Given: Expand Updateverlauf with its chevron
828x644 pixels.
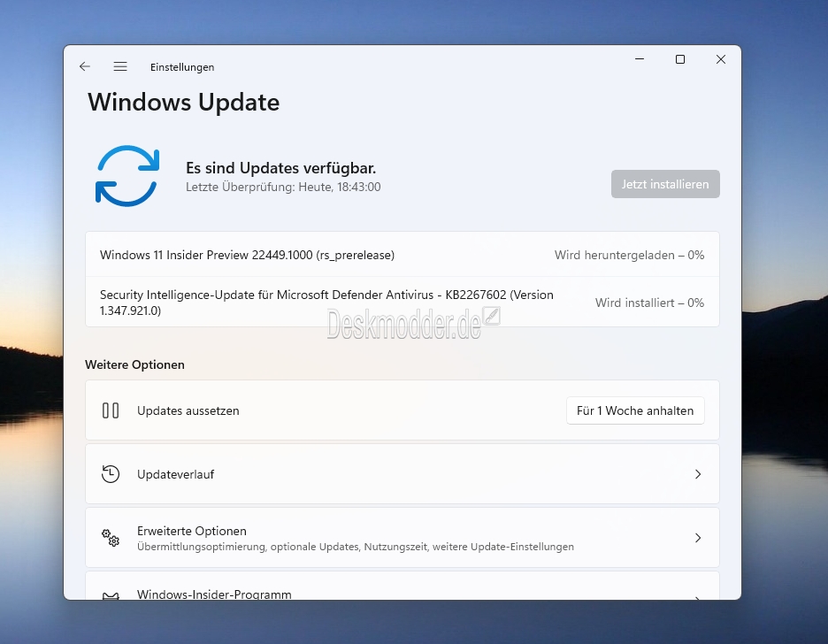Looking at the screenshot, I should tap(698, 474).
